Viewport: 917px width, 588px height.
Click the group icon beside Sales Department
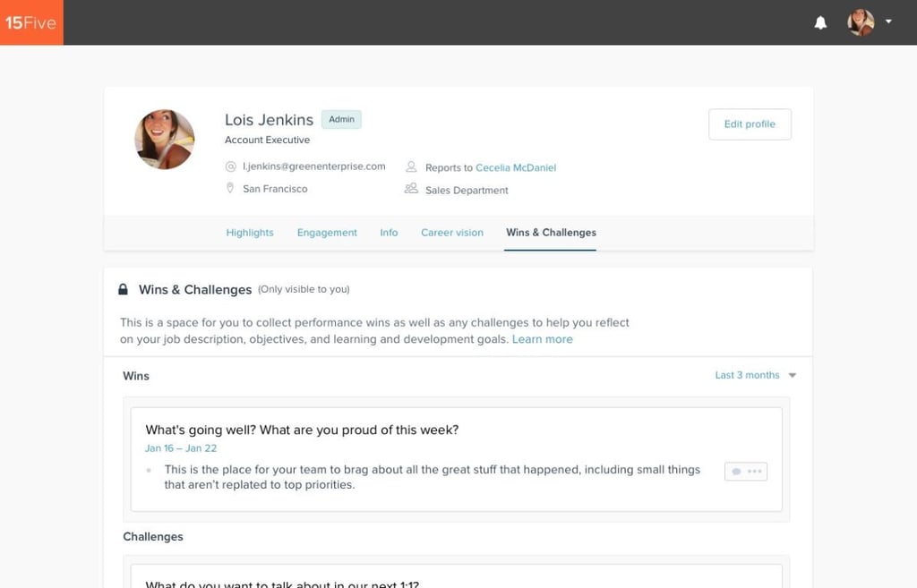(x=411, y=189)
